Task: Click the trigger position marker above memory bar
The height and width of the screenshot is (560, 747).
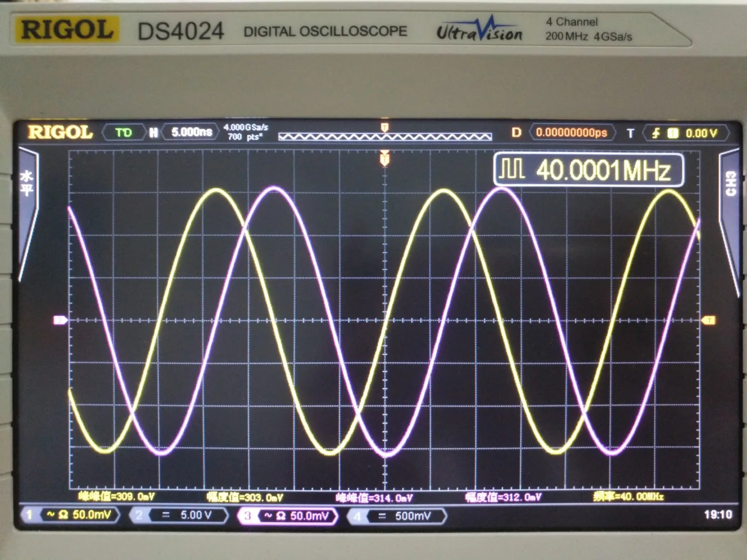Action: click(385, 127)
